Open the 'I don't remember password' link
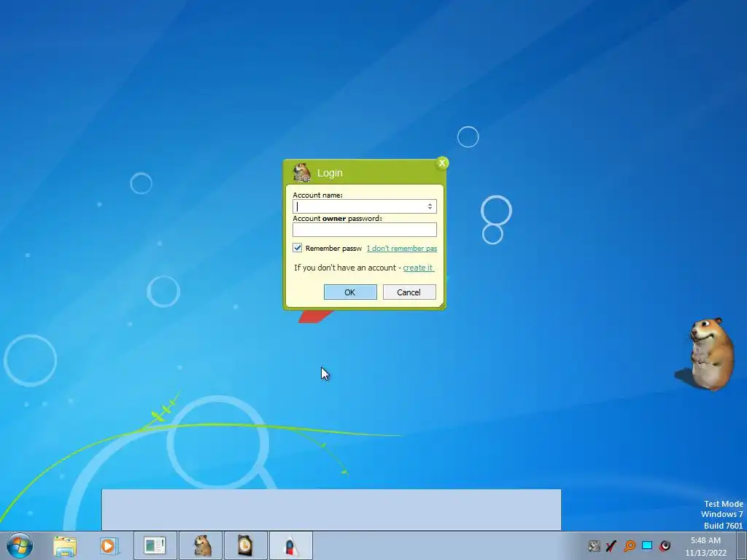This screenshot has width=747, height=560. coord(402,248)
